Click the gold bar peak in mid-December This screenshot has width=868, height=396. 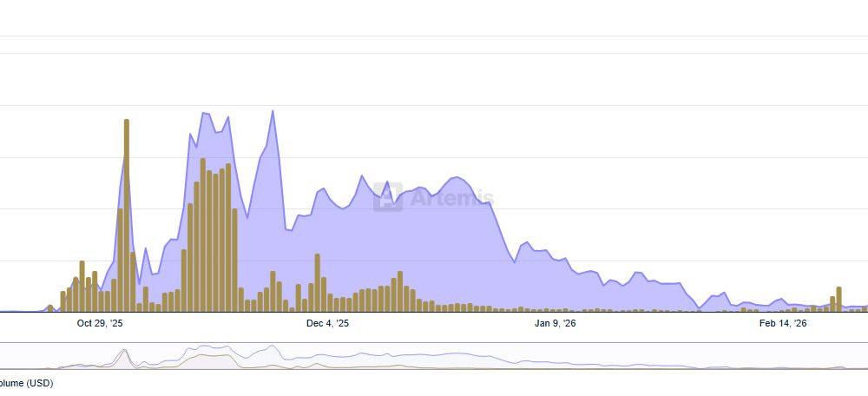[x=400, y=292]
